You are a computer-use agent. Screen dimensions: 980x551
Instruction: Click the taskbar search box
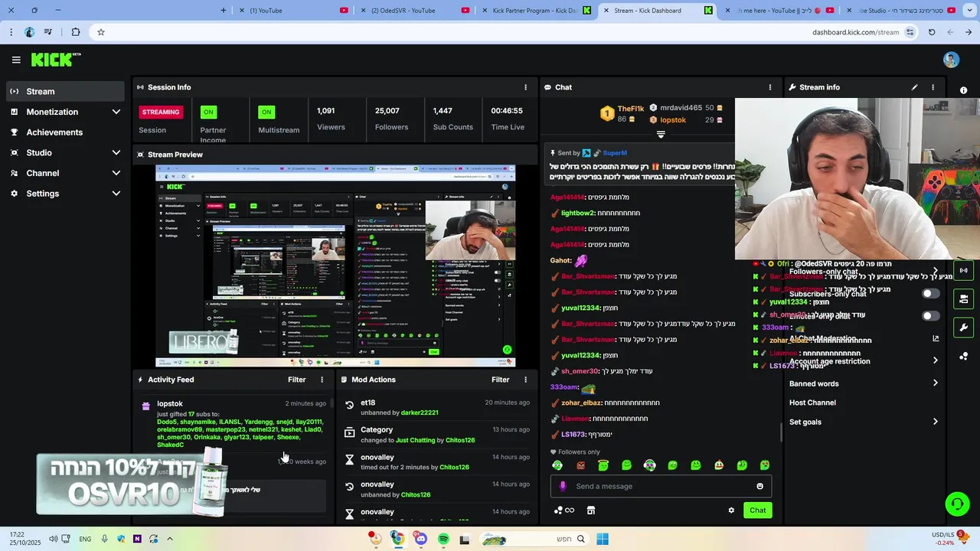[534, 540]
